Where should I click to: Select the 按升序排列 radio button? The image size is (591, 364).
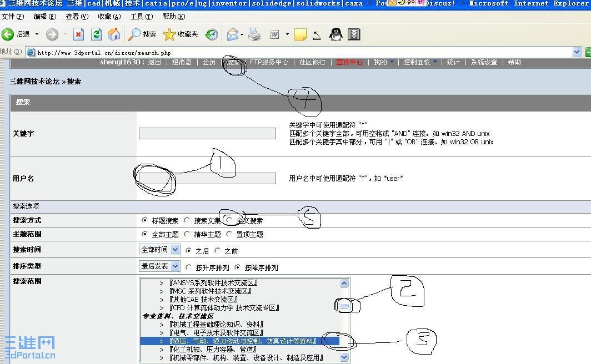click(188, 267)
